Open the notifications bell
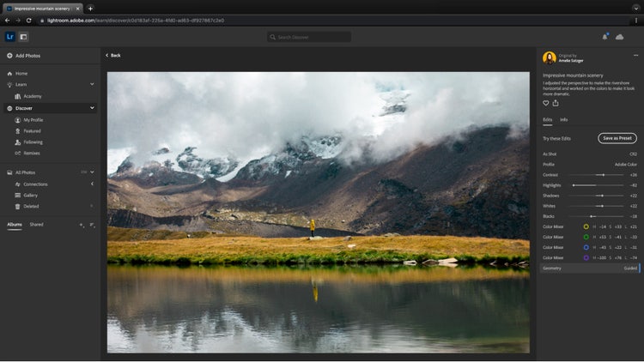The height and width of the screenshot is (362, 644). point(605,37)
